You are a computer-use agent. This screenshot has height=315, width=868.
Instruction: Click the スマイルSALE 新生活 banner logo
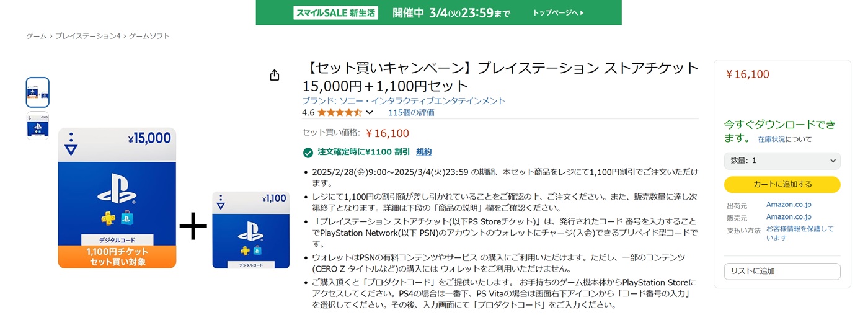click(x=335, y=12)
